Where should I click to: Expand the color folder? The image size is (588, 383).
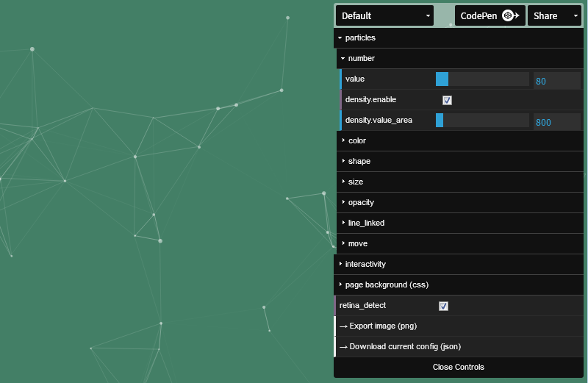[460, 140]
